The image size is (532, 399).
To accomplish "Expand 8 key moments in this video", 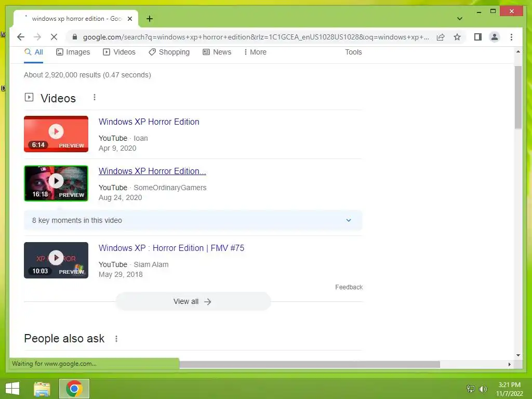I will point(193,220).
